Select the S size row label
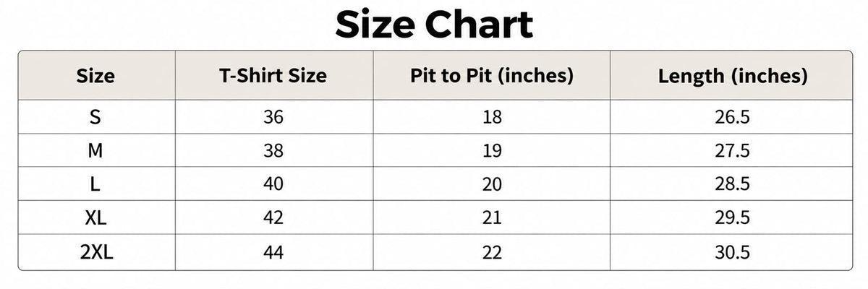Image resolution: width=868 pixels, height=289 pixels. tap(95, 117)
